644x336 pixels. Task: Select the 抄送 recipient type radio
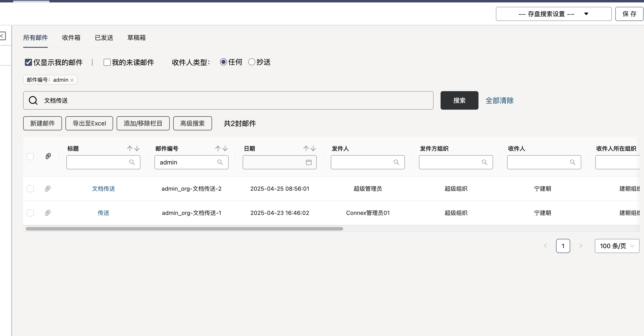(x=251, y=62)
